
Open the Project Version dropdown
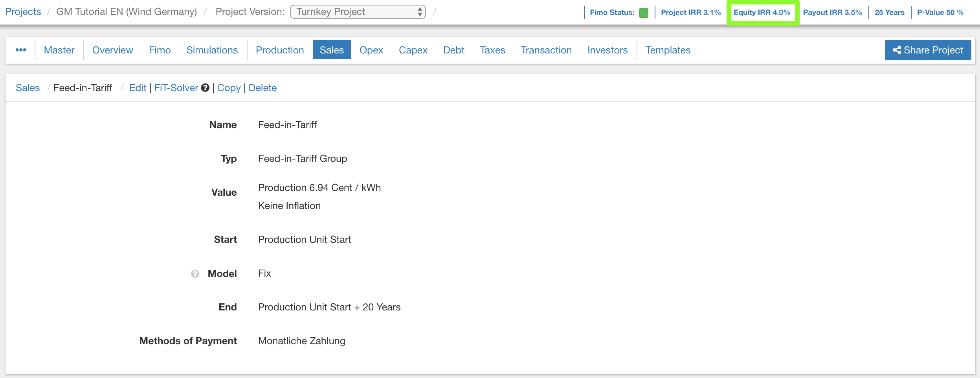(358, 12)
